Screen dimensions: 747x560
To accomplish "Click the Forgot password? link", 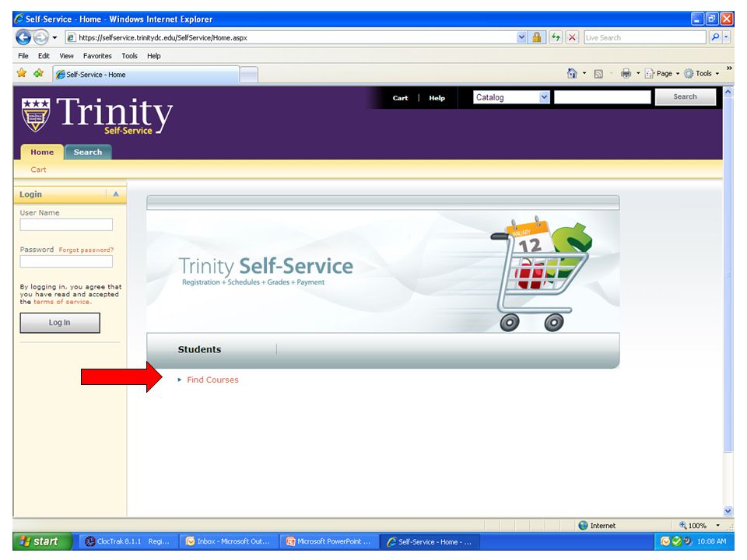I will pyautogui.click(x=86, y=250).
